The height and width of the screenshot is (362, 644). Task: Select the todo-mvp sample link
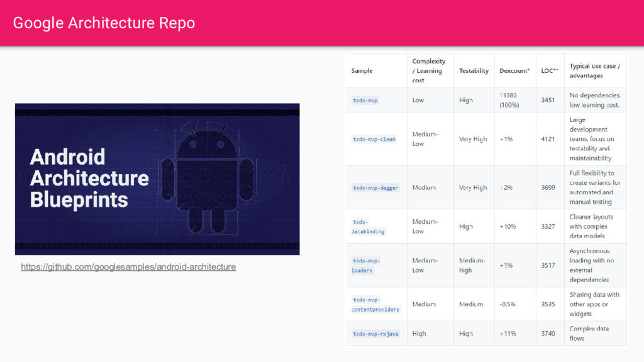pyautogui.click(x=365, y=100)
